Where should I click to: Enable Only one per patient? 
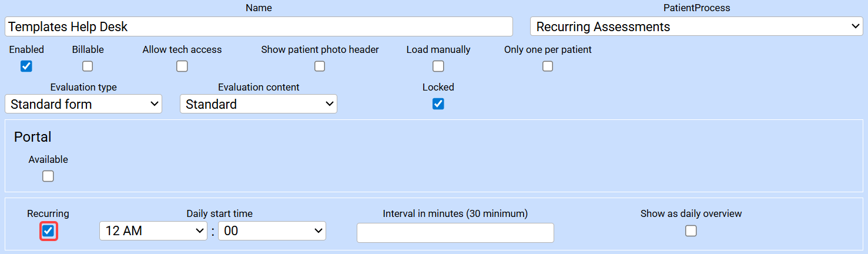(548, 66)
